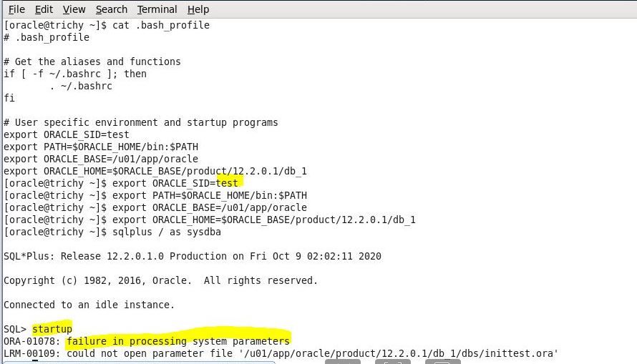Viewport: 637px width, 364px height.
Task: Click the SQL*Plus Release 12.2.0.1.0 line
Action: coord(192,256)
